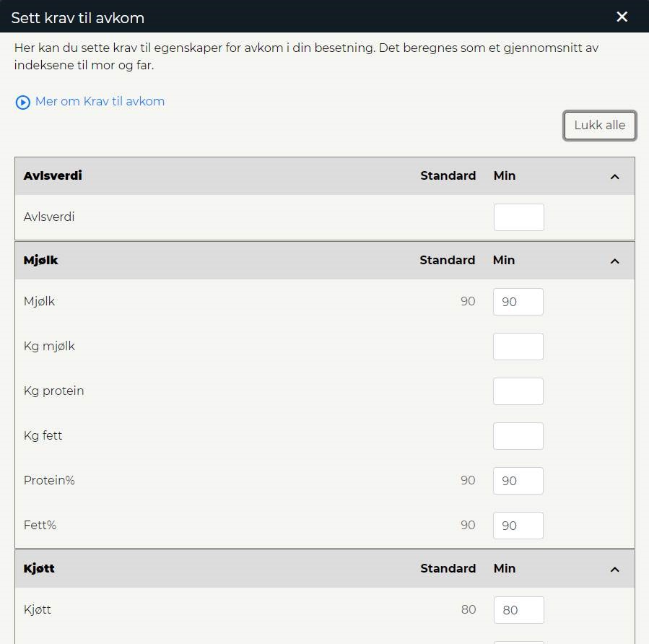Close the Sett krav til avkom dialog

coord(622,17)
